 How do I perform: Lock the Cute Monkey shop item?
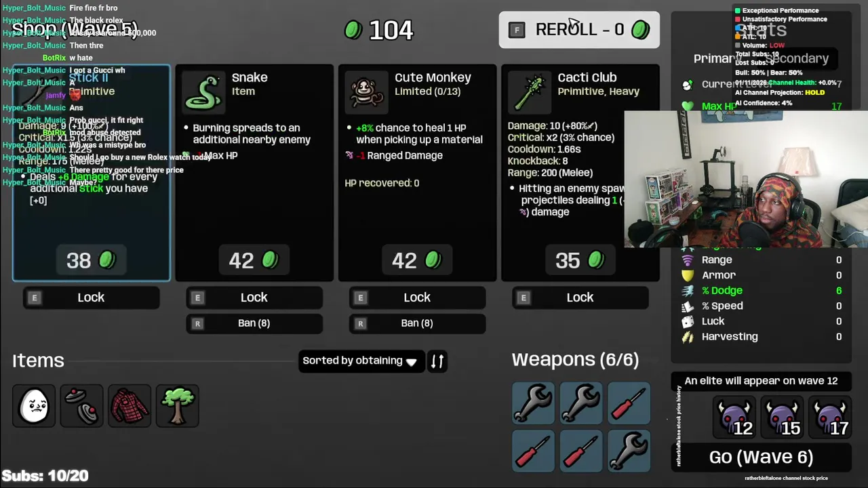tap(417, 298)
